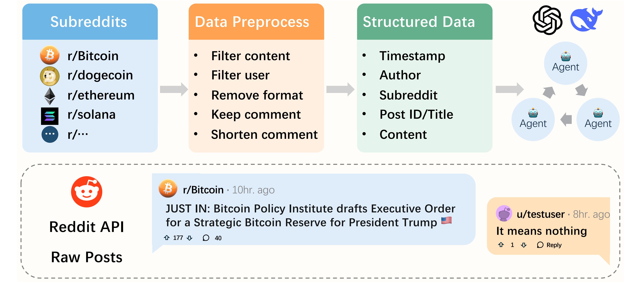Open r/Bitcoin link in post header
The width and height of the screenshot is (644, 298).
coord(203,190)
